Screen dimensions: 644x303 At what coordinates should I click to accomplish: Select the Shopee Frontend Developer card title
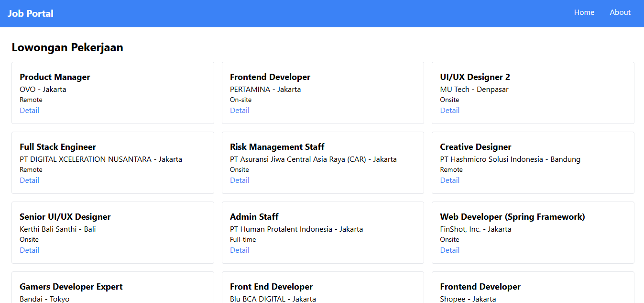(x=480, y=287)
